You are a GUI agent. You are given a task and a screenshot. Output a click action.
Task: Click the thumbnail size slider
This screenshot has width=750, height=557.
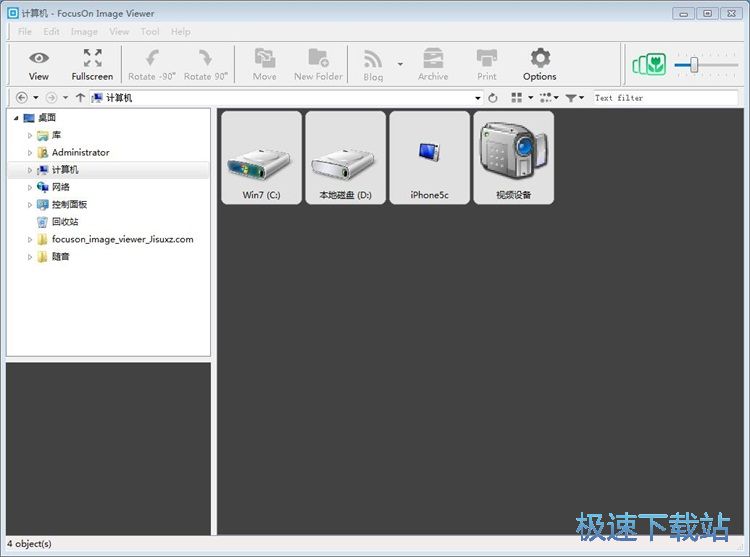[x=694, y=65]
